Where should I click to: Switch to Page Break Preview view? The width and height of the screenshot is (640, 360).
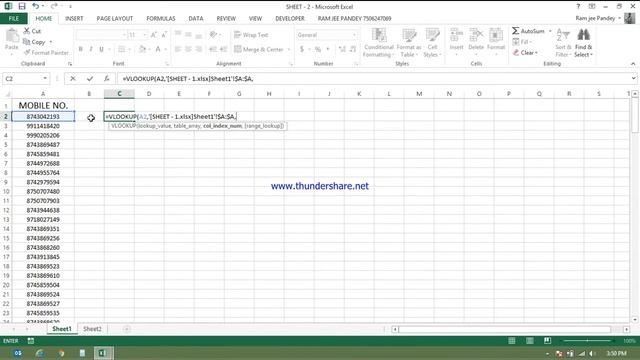[x=547, y=341]
